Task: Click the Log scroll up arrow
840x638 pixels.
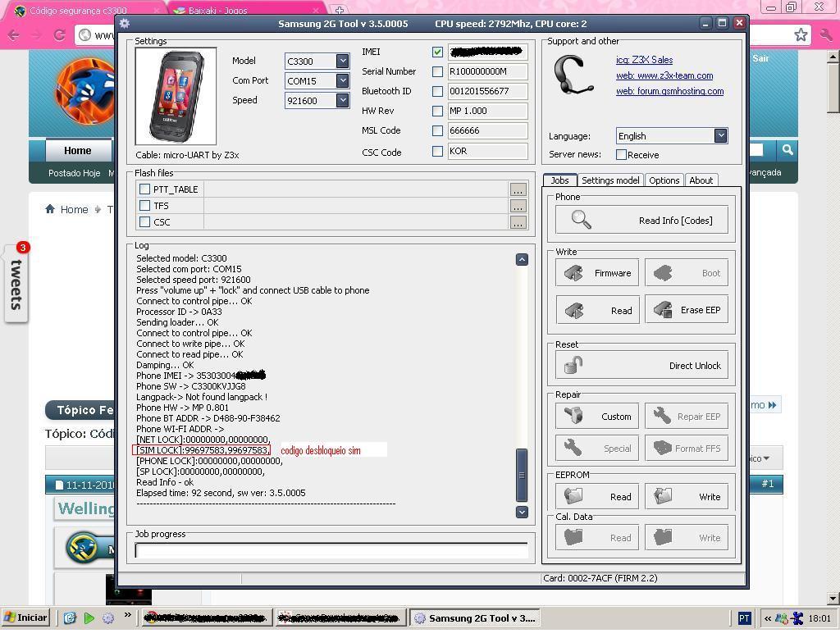Action: (521, 260)
